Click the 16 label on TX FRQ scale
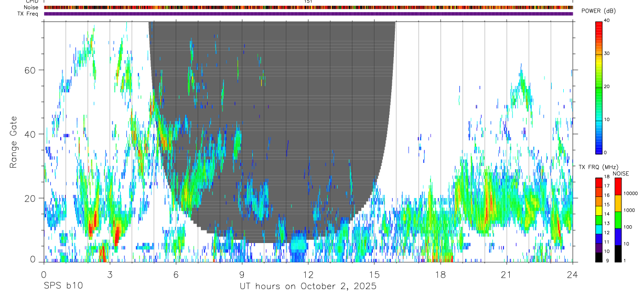644x297 pixels. [x=607, y=195]
